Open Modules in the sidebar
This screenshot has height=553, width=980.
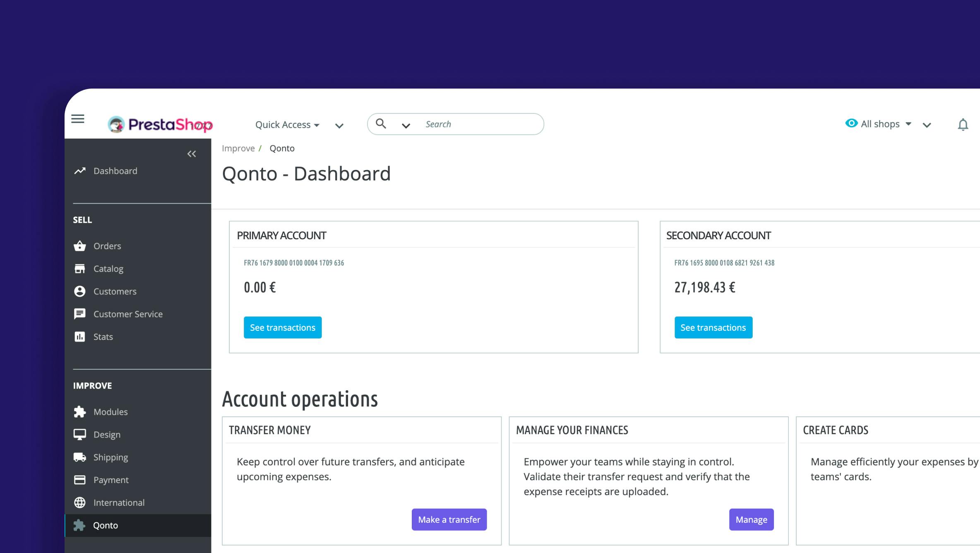[x=110, y=412]
